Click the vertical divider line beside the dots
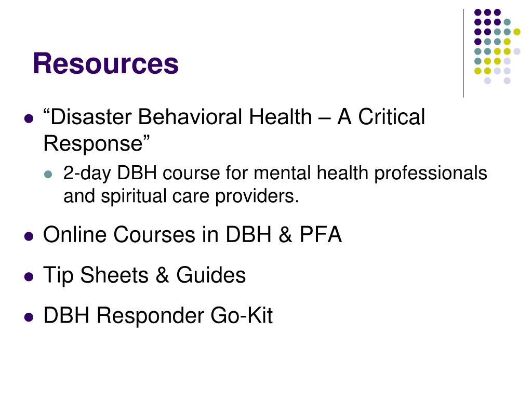Viewport: 532px width, 399px height. coord(463,54)
